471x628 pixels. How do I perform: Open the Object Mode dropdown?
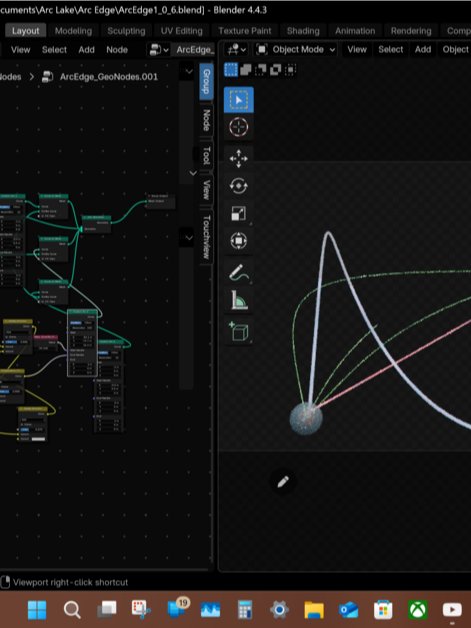[296, 49]
